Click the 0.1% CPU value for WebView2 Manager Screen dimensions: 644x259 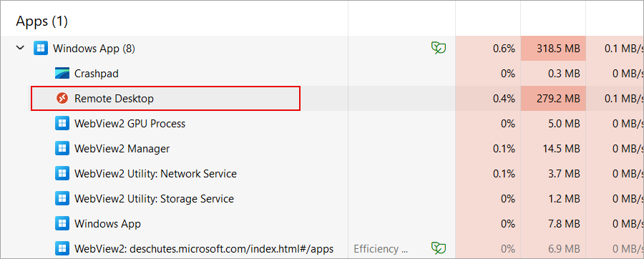tap(504, 149)
